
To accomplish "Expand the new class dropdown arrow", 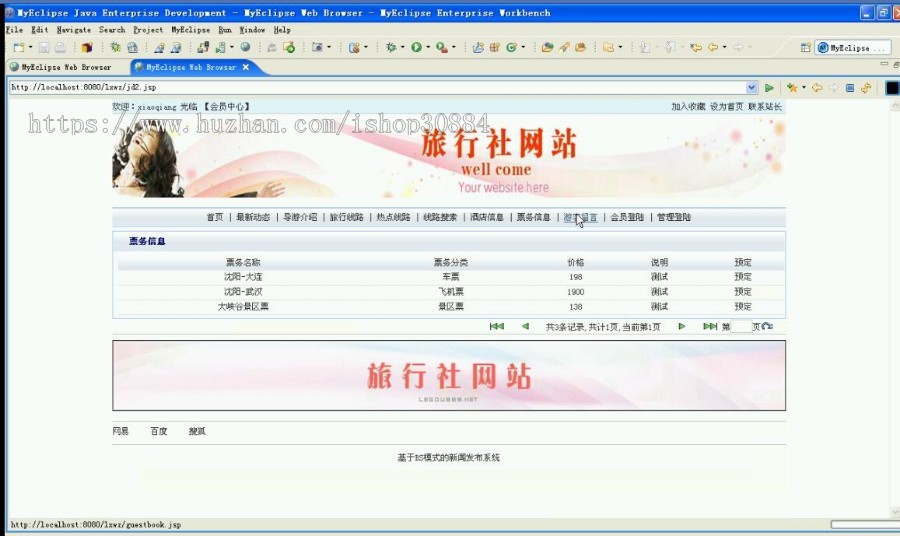I will pos(523,47).
